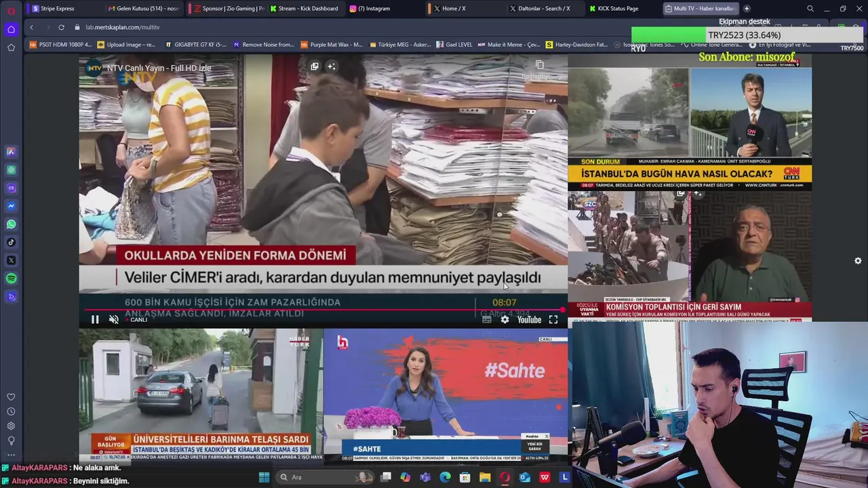Open Outlook from taskbar

coord(525,477)
